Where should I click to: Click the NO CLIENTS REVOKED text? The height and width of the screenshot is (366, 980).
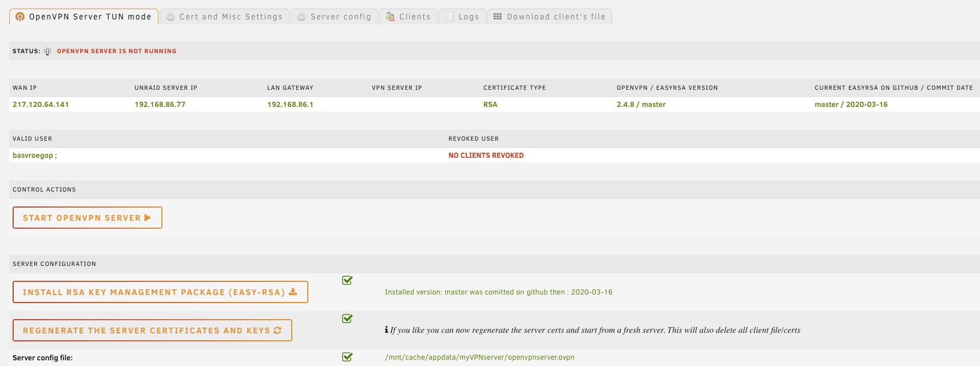486,155
